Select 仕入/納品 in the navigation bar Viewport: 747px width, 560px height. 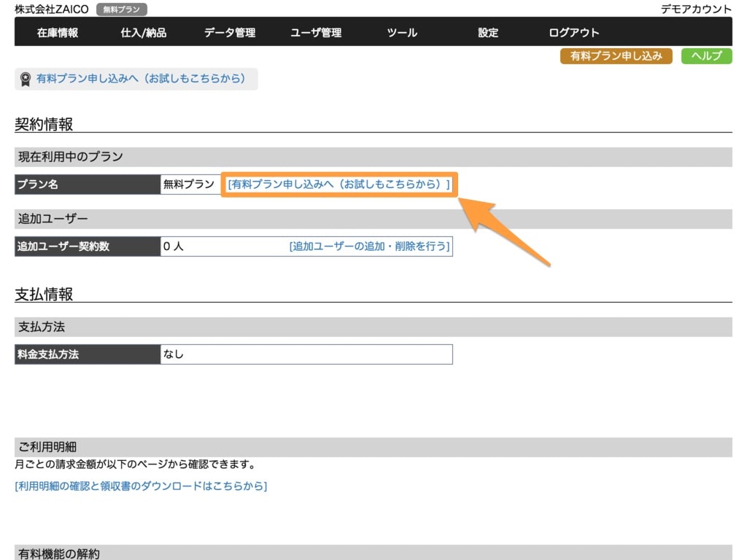point(144,32)
